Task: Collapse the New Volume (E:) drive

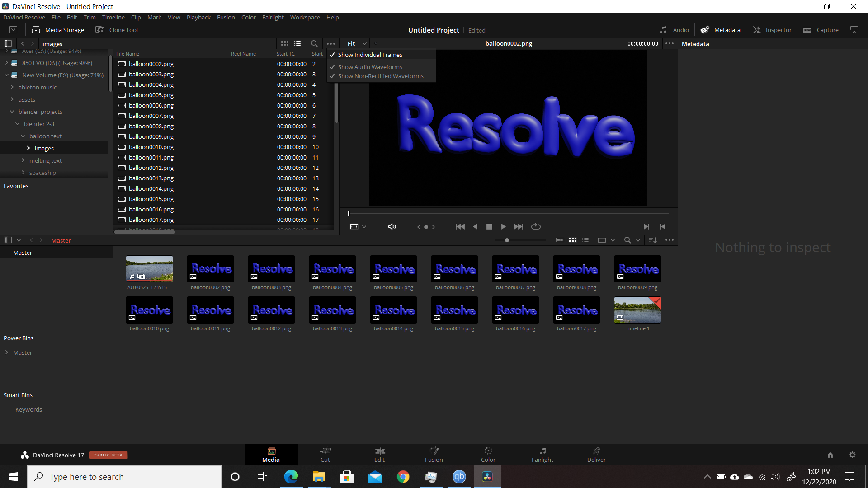Action: coord(7,75)
